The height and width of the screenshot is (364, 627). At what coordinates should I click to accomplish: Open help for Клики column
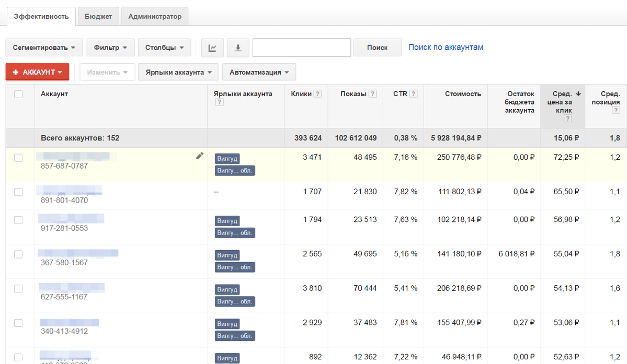pyautogui.click(x=317, y=94)
